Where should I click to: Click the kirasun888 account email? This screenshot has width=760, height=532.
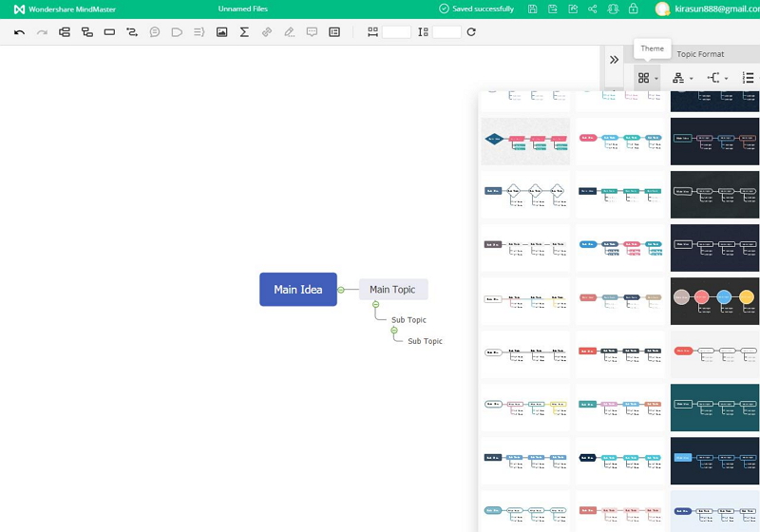coord(719,9)
